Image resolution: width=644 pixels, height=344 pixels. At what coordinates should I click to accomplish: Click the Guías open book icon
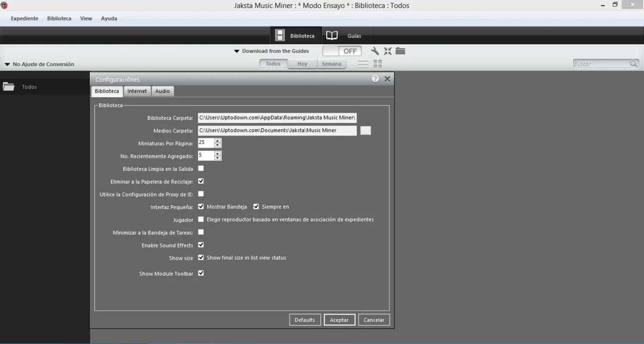332,35
